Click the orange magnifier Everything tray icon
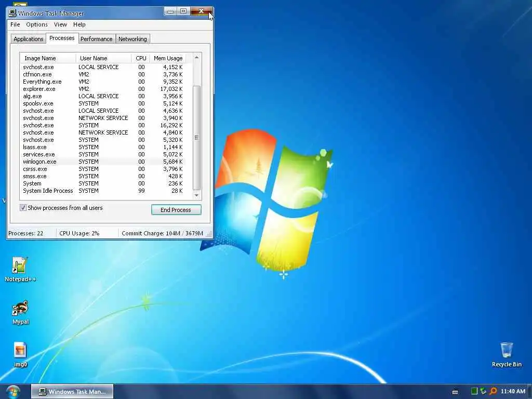 [x=493, y=391]
